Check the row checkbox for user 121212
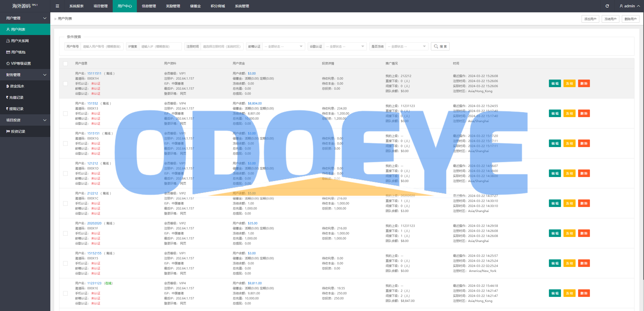Screen dimensions: 644x311 pos(65,174)
